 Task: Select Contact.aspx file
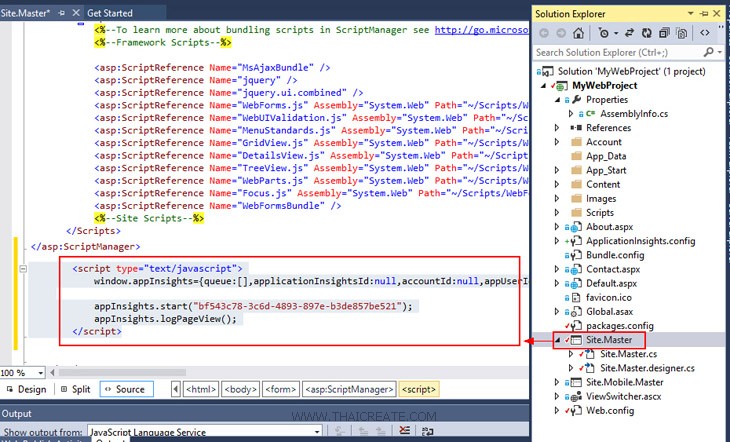(x=613, y=269)
